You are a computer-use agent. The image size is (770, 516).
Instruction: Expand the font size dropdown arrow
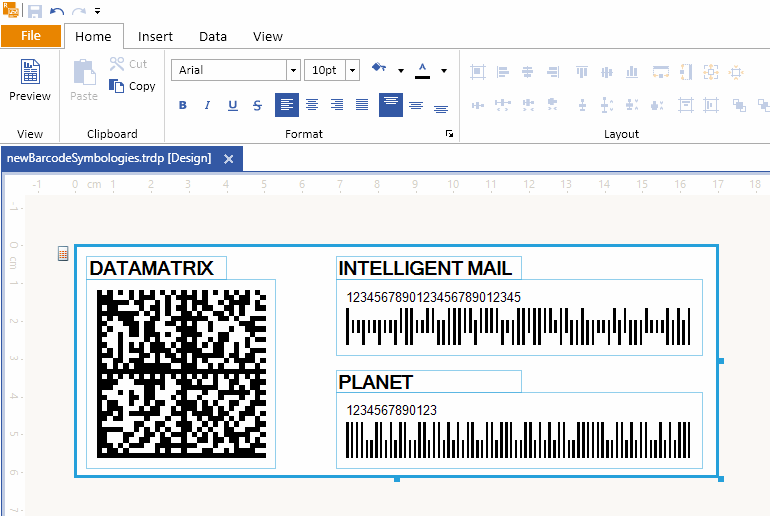(x=353, y=70)
